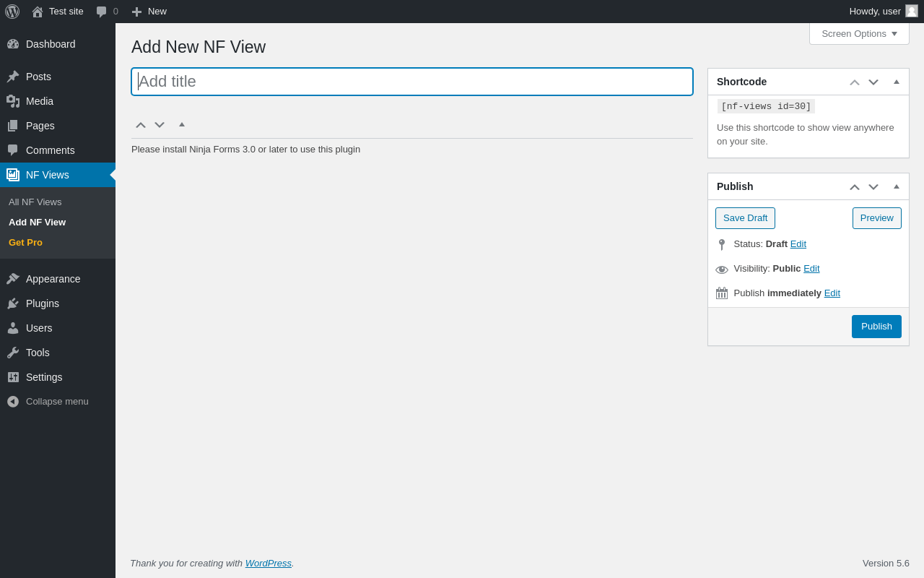
Task: Open the WordPress link in the footer
Action: [269, 564]
